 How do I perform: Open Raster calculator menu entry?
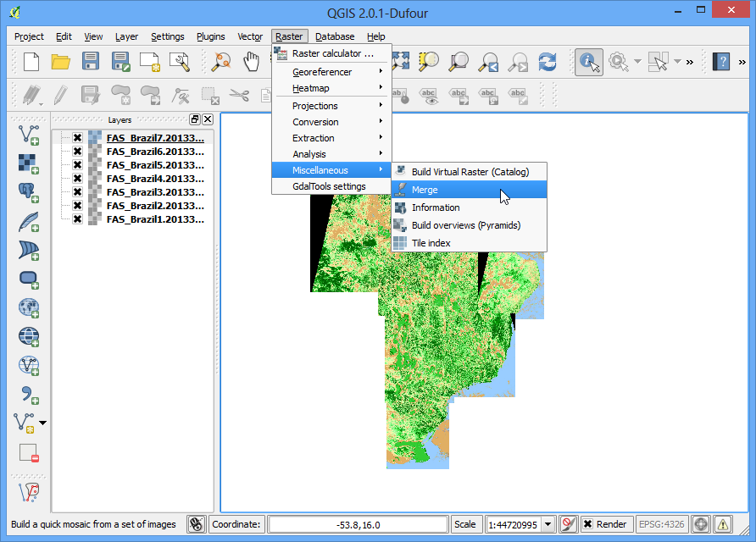(x=331, y=53)
